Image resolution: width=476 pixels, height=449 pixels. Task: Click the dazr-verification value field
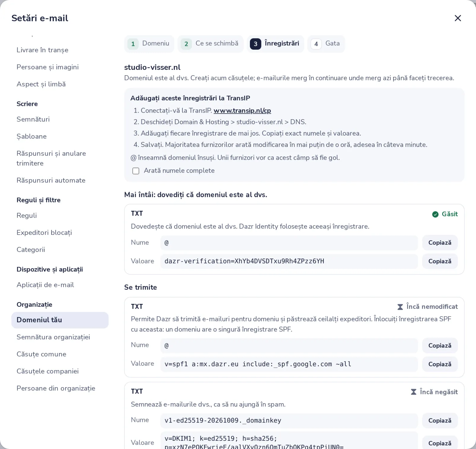tap(289, 261)
